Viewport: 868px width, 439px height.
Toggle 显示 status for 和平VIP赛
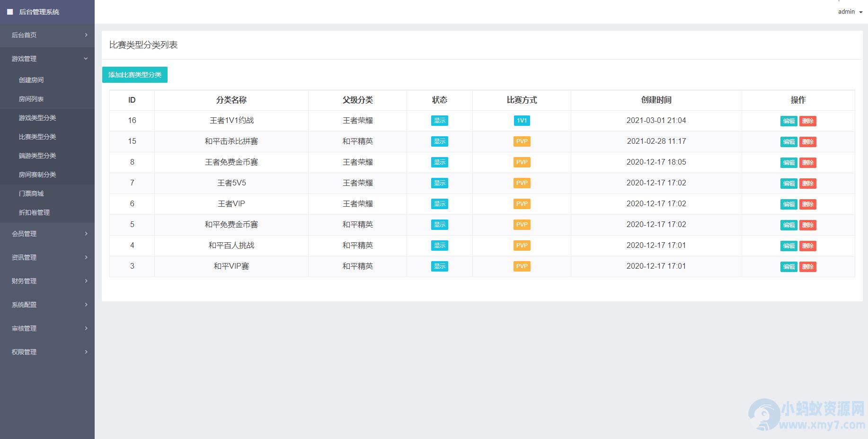click(x=440, y=266)
